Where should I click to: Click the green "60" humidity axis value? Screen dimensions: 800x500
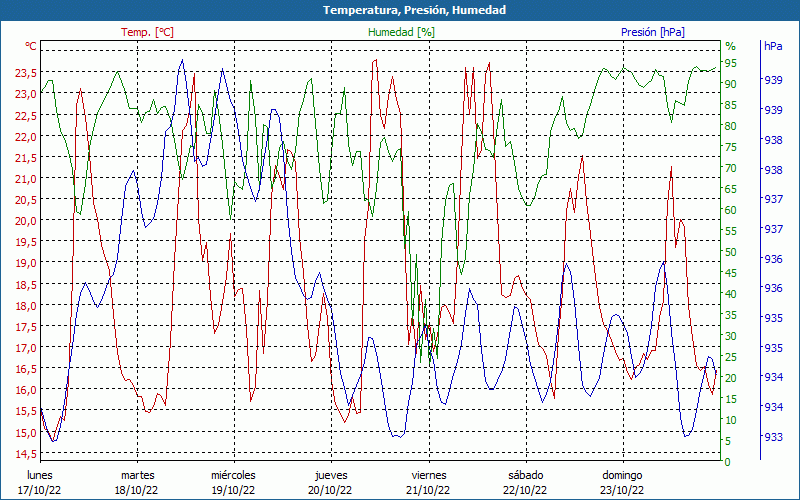pos(731,210)
